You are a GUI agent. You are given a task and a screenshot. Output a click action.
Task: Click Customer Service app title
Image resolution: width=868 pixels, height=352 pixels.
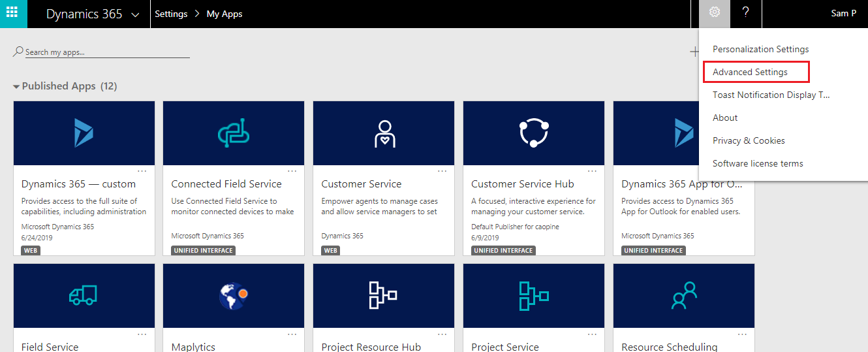(362, 184)
